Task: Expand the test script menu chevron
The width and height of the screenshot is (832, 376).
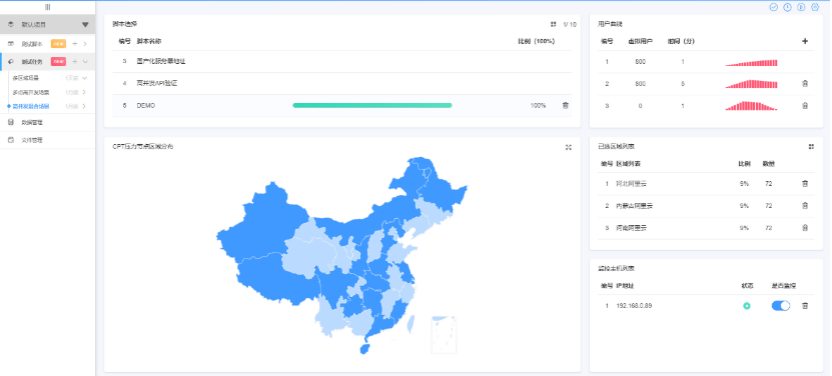Action: coord(85,43)
